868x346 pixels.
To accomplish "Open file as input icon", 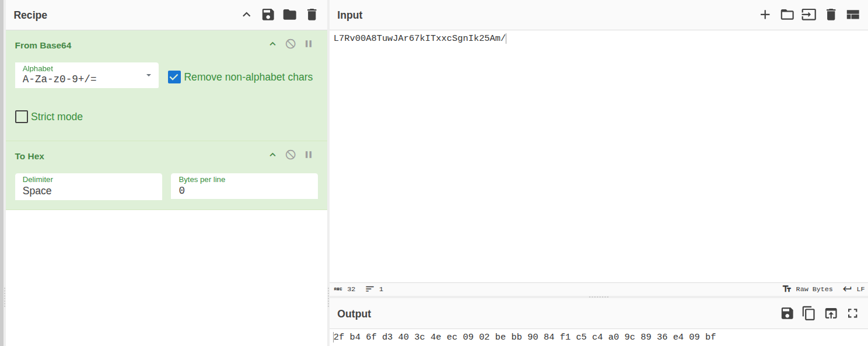I will [x=808, y=15].
